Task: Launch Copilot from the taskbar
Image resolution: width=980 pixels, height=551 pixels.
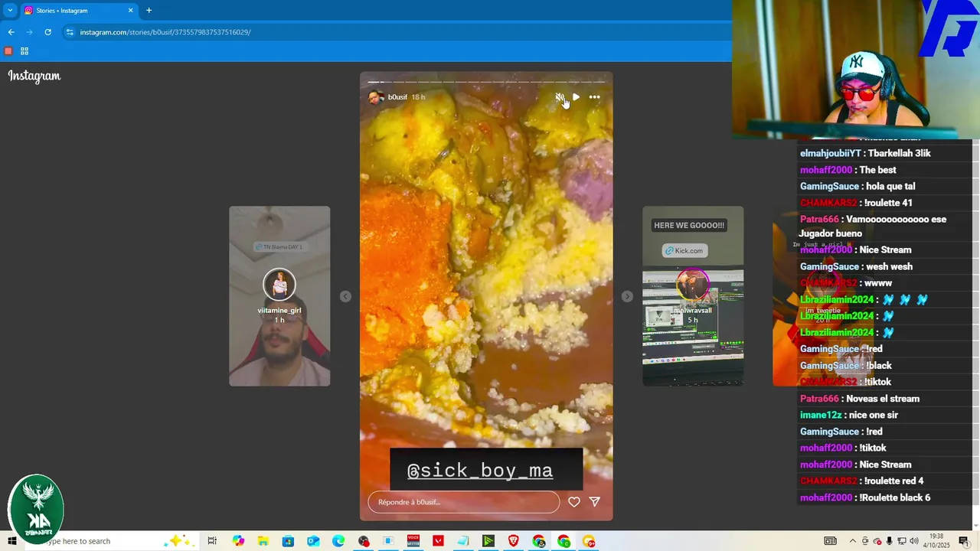Action: click(238, 541)
